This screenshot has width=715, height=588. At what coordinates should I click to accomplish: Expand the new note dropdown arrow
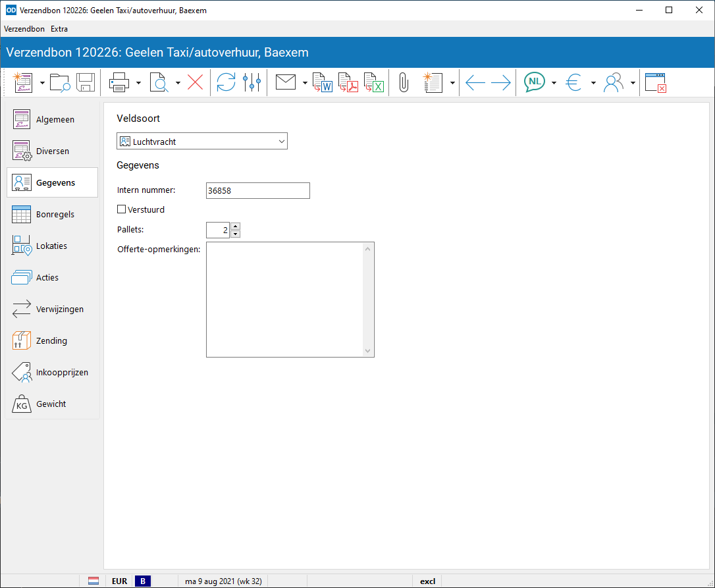(452, 83)
